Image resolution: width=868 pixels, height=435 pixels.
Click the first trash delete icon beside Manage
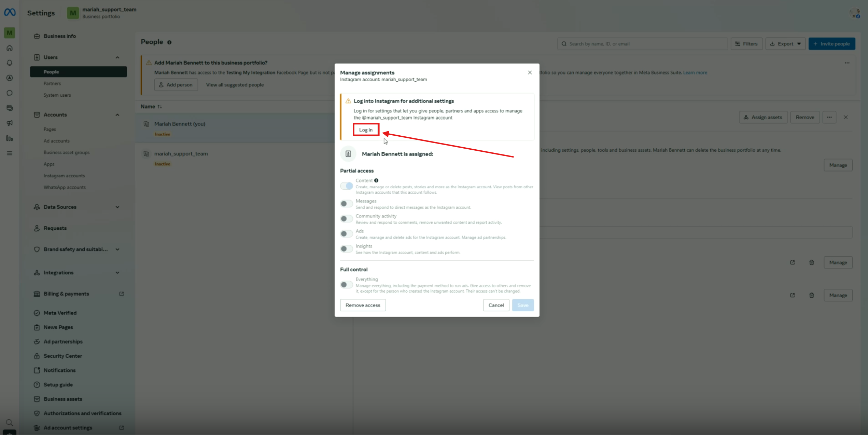click(812, 262)
